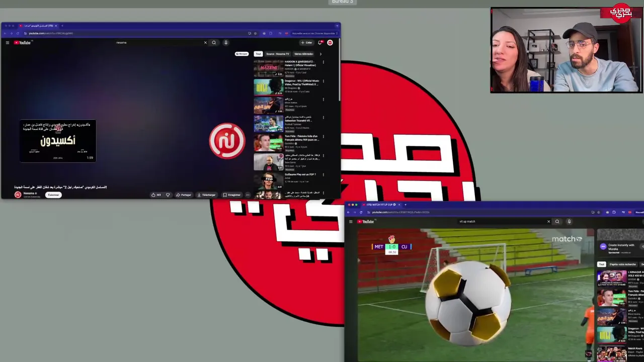Reload the page in the Nessma browser window
Image resolution: width=644 pixels, height=362 pixels.
point(18,33)
